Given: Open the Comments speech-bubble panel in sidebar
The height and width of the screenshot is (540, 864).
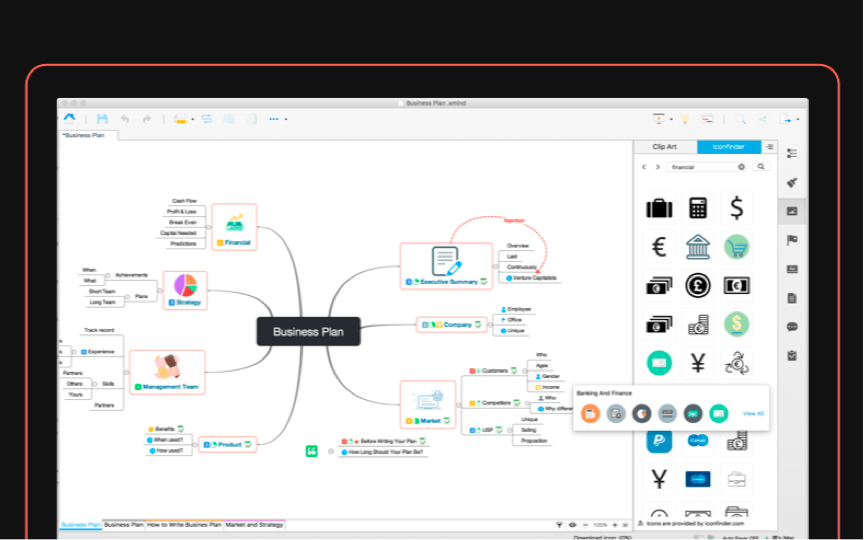Looking at the screenshot, I should coord(792,326).
